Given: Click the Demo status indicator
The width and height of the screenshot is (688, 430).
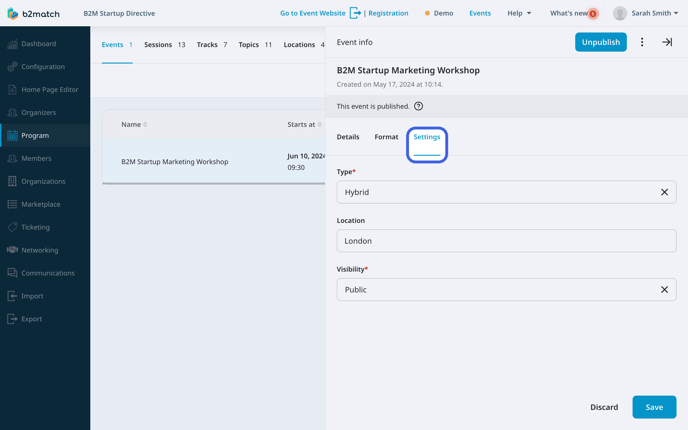Looking at the screenshot, I should tap(439, 14).
